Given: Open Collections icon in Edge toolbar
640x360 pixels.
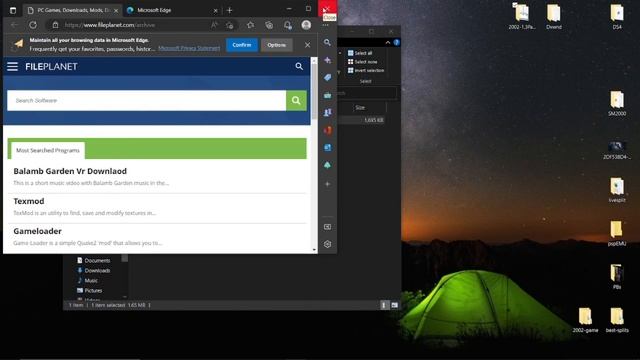Looking at the screenshot, I should [269, 25].
